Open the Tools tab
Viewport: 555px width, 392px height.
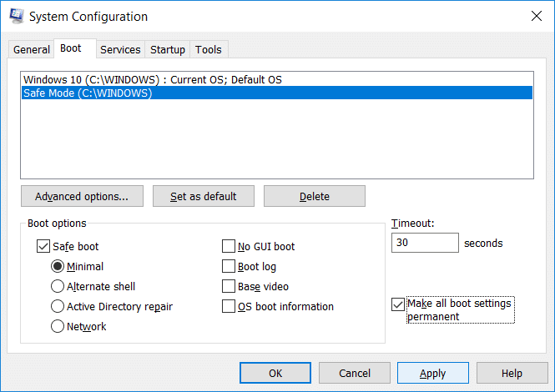(x=209, y=50)
